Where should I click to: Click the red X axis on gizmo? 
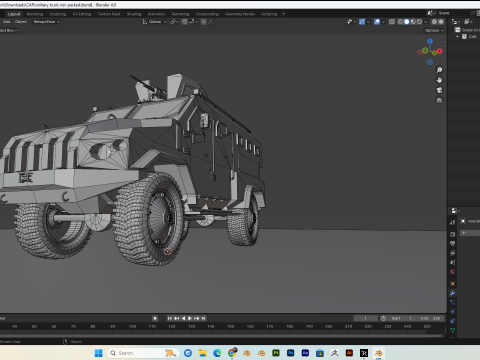(x=440, y=51)
